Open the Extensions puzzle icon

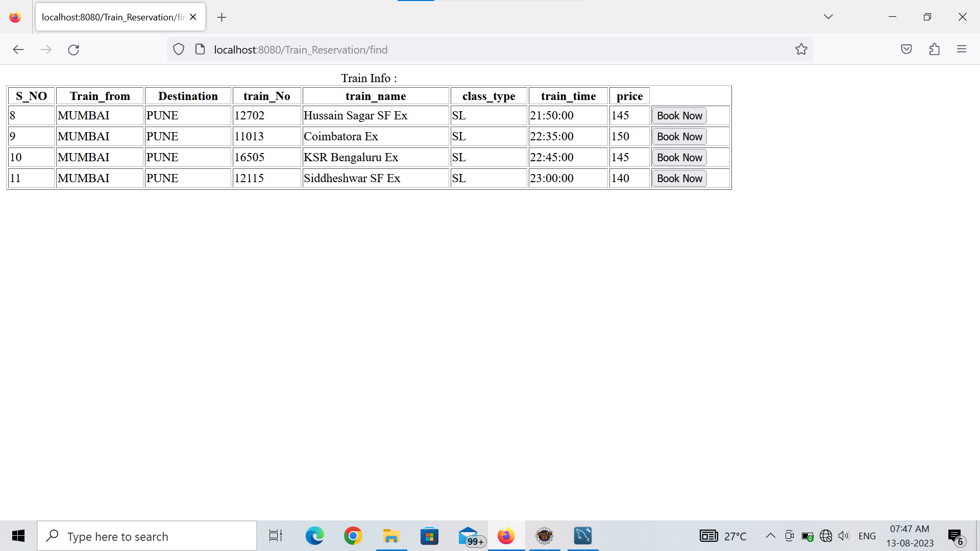point(934,49)
